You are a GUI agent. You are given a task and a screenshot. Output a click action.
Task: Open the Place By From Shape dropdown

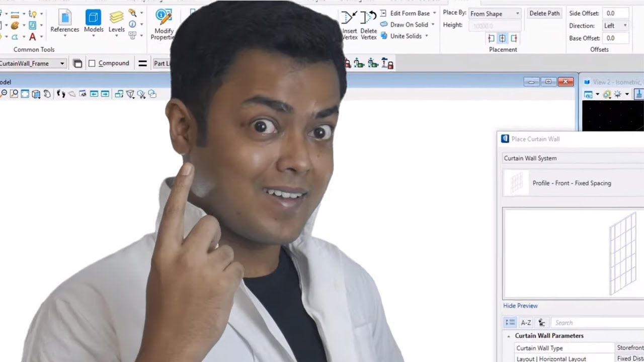click(x=495, y=14)
